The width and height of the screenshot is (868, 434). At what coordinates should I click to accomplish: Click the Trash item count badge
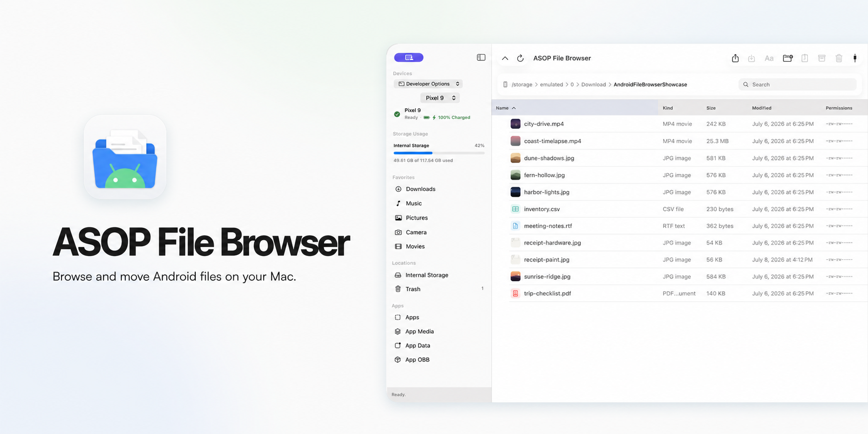click(x=482, y=289)
